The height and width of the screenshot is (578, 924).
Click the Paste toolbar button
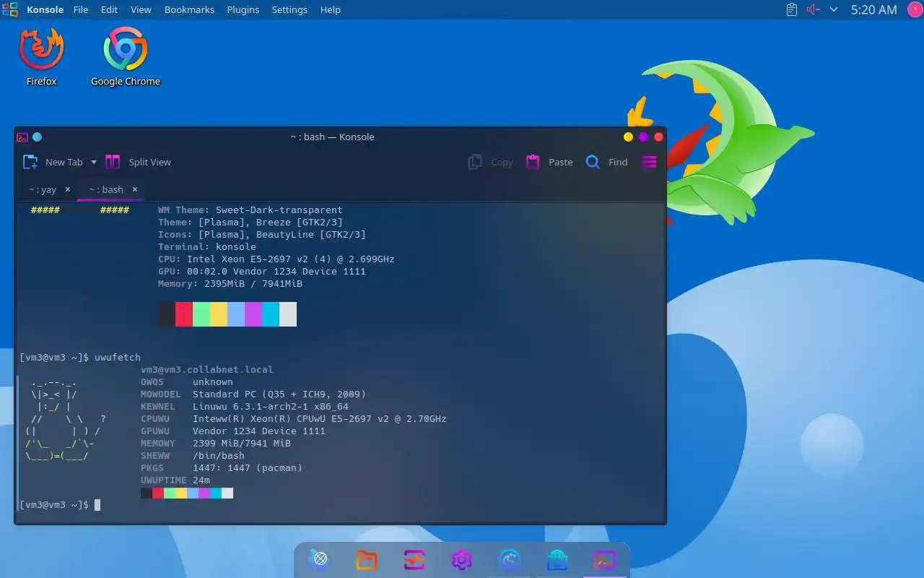[549, 162]
